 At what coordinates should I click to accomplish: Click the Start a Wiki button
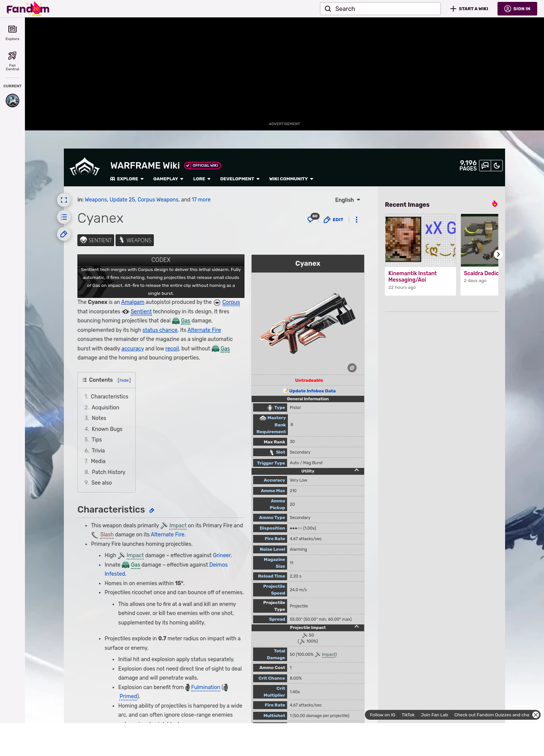(x=469, y=9)
